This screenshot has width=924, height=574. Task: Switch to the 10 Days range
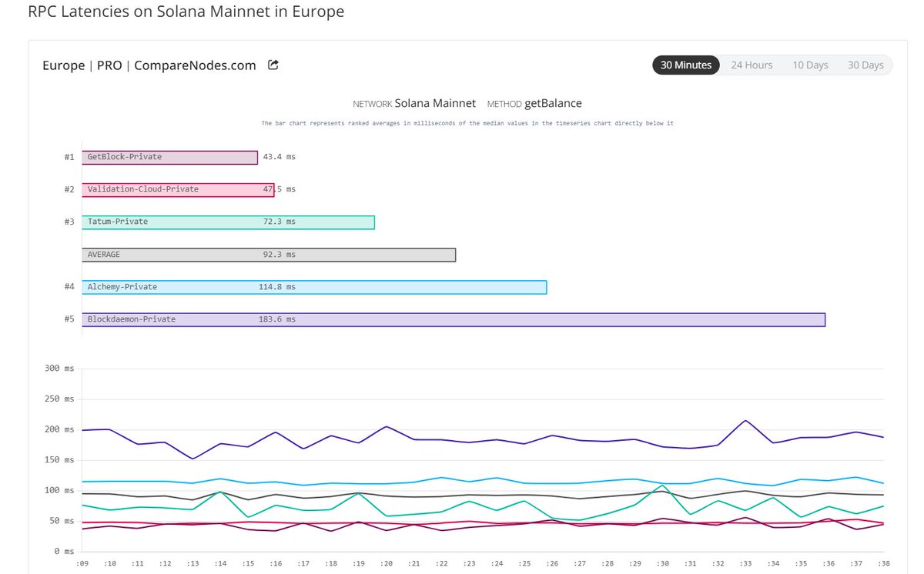(x=810, y=65)
